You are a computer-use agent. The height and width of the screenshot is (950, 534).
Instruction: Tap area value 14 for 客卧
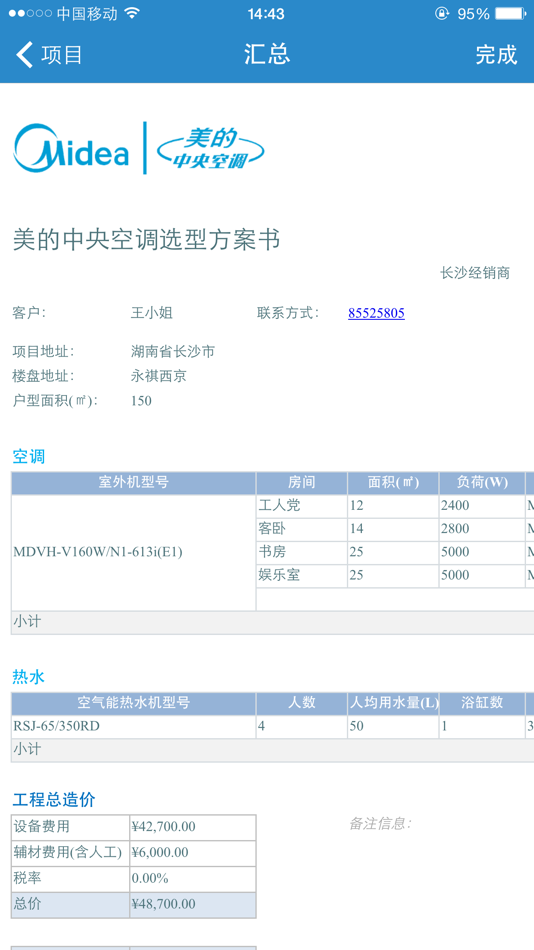click(x=393, y=529)
